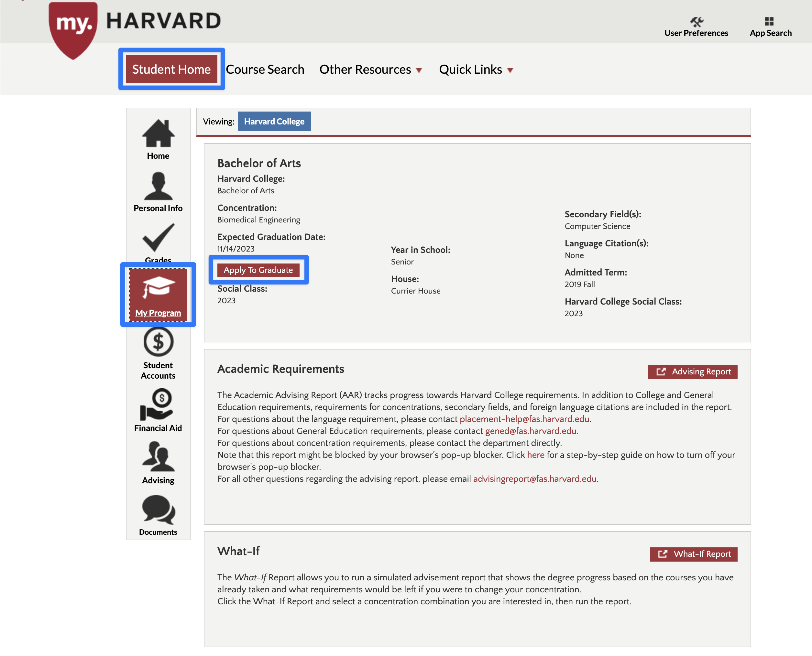Open App Search grid icon

click(x=769, y=21)
